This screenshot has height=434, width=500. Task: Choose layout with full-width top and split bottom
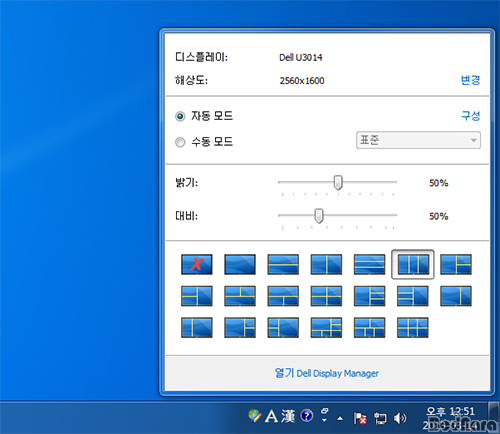[283, 296]
